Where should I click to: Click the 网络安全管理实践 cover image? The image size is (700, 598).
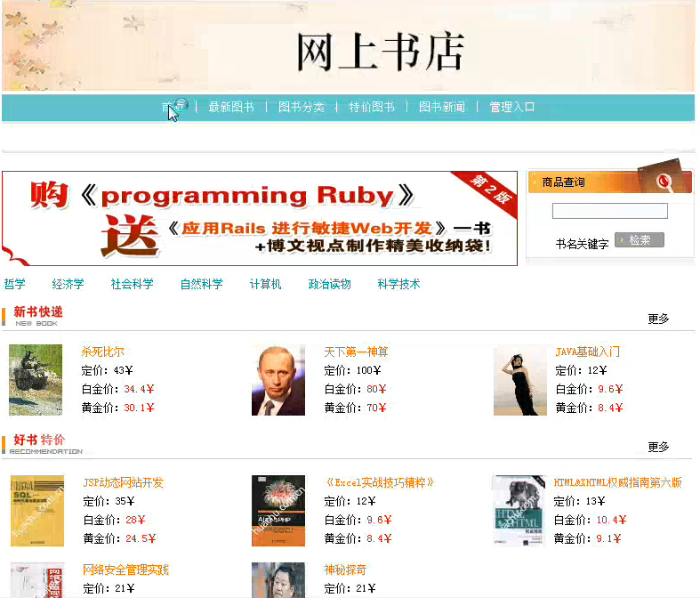coord(37,579)
